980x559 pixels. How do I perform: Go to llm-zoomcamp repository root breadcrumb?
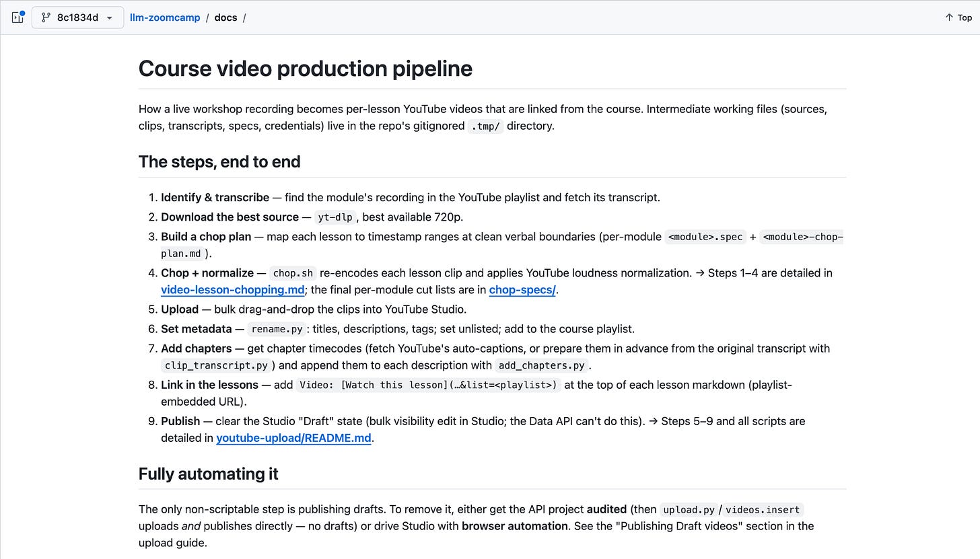click(165, 17)
